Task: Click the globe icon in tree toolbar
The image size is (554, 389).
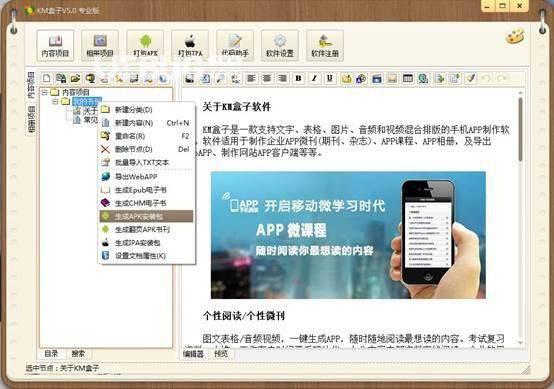Action: (x=163, y=78)
